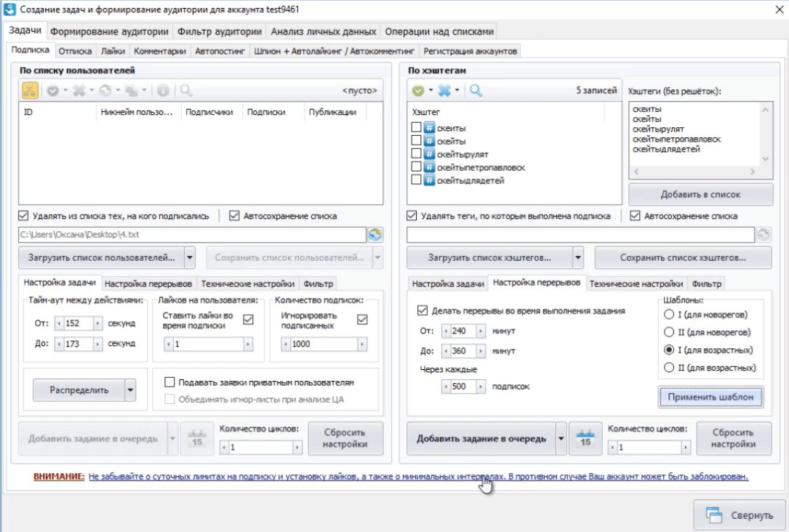This screenshot has height=532, width=789.
Task: Click the green checkmark icon in hashtag toolbar
Action: coord(417,90)
